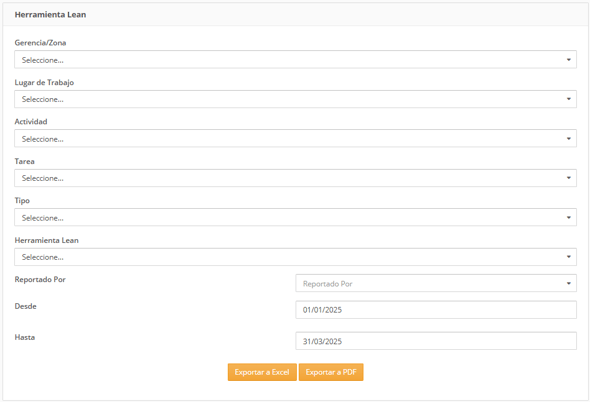This screenshot has height=402, width=590.
Task: Click the caret icon on Tarea field
Action: (x=569, y=178)
